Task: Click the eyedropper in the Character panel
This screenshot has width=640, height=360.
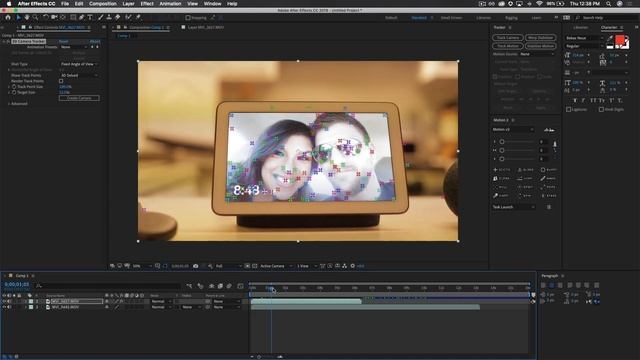Action: pos(610,38)
